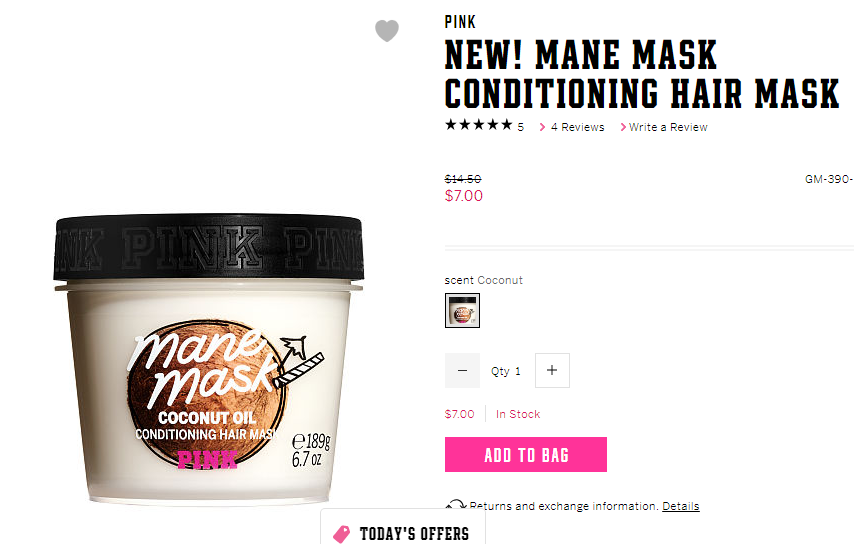Open returns and exchange Details link
Screen dimensions: 854x544
point(681,506)
